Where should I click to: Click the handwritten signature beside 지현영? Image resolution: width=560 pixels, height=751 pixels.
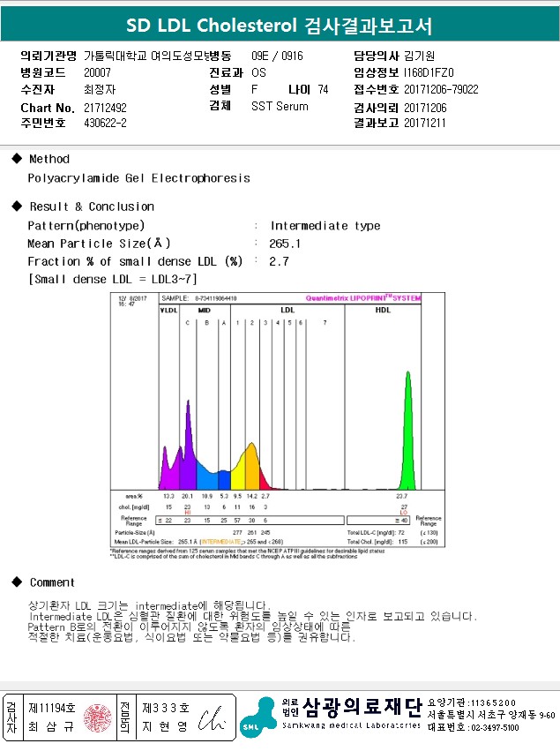tap(211, 718)
